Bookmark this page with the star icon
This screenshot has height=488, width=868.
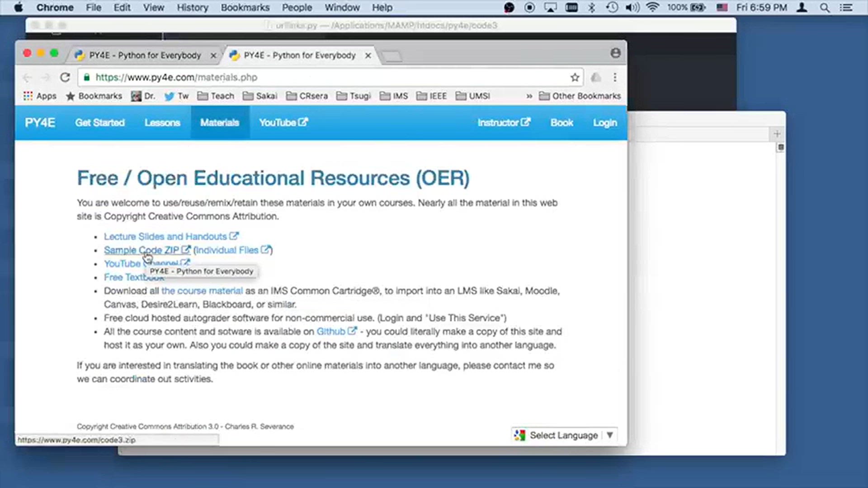coord(575,77)
